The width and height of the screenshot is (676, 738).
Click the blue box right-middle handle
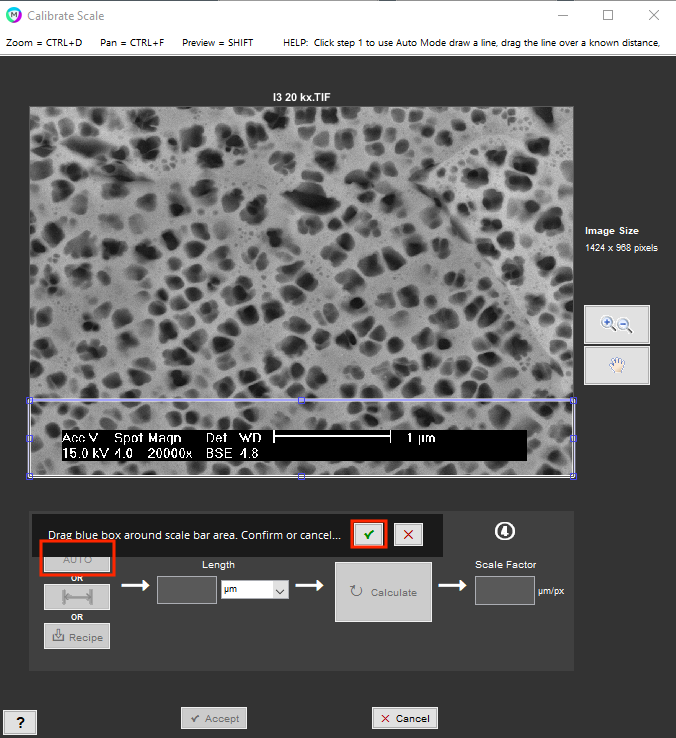[x=573, y=438]
